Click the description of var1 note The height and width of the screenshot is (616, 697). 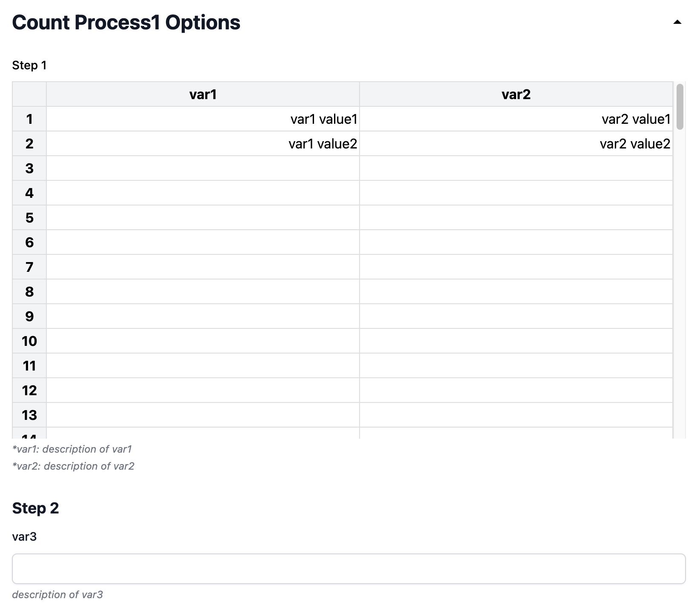click(73, 449)
